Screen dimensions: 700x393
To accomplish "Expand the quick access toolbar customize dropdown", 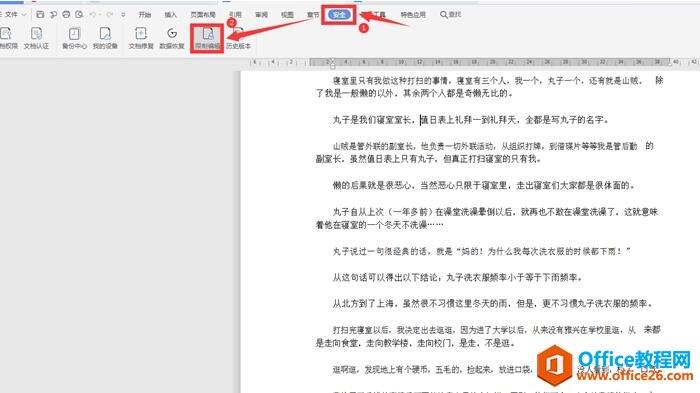I will [123, 15].
